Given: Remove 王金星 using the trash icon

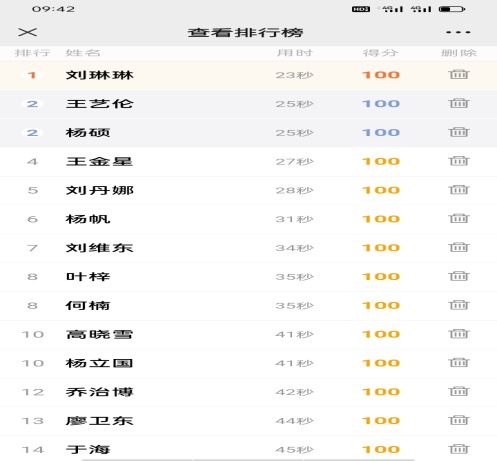Looking at the screenshot, I should tap(459, 161).
